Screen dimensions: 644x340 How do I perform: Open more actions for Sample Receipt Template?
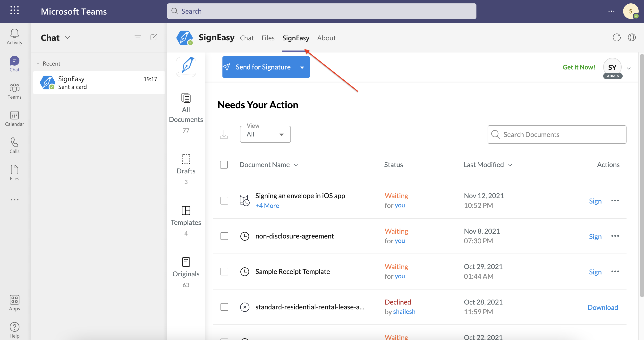pos(615,271)
